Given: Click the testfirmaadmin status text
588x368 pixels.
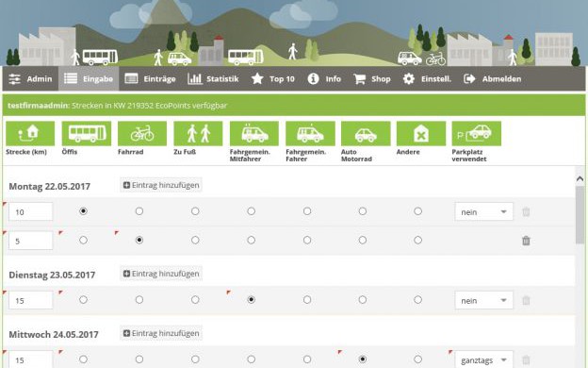Looking at the screenshot, I should [118, 106].
